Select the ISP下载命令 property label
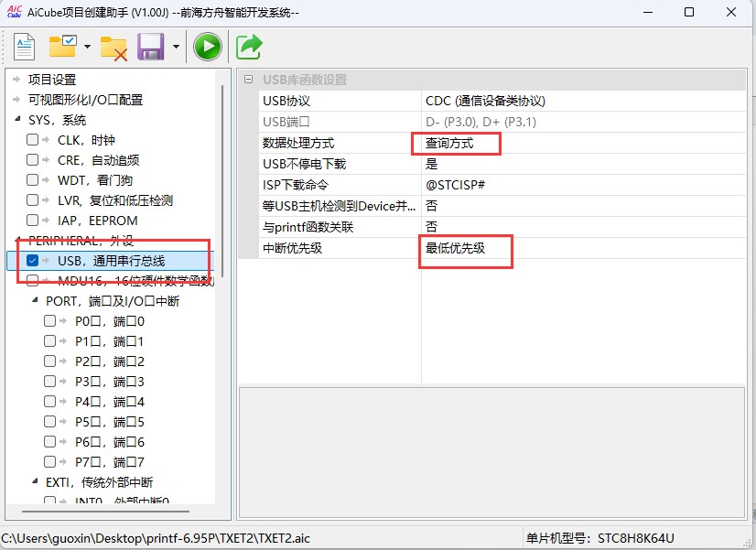This screenshot has height=550, width=756. [296, 185]
